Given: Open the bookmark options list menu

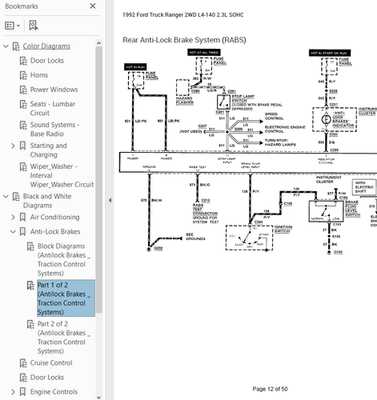Looking at the screenshot, I should [12, 26].
